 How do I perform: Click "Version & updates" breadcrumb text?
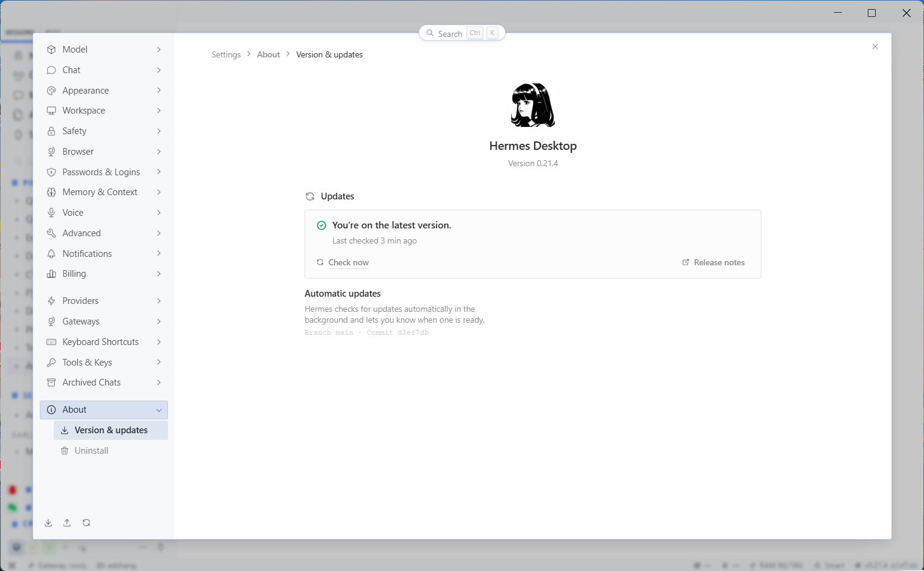[329, 54]
